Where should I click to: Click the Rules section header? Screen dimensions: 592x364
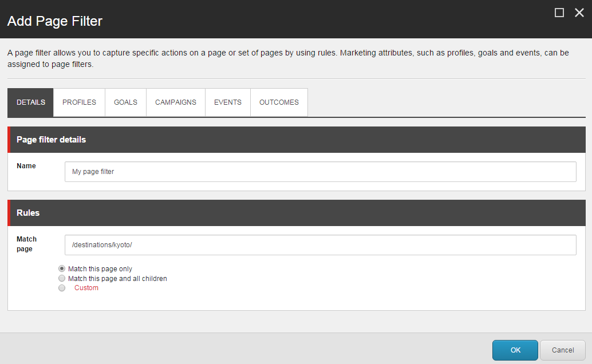click(28, 213)
